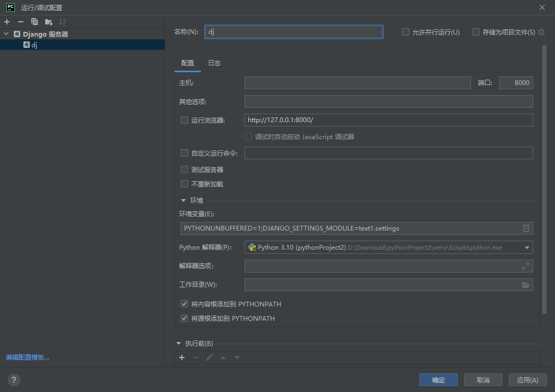Viewport: 555px width, 392px height.
Task: Click the 应用 button
Action: coord(528,380)
